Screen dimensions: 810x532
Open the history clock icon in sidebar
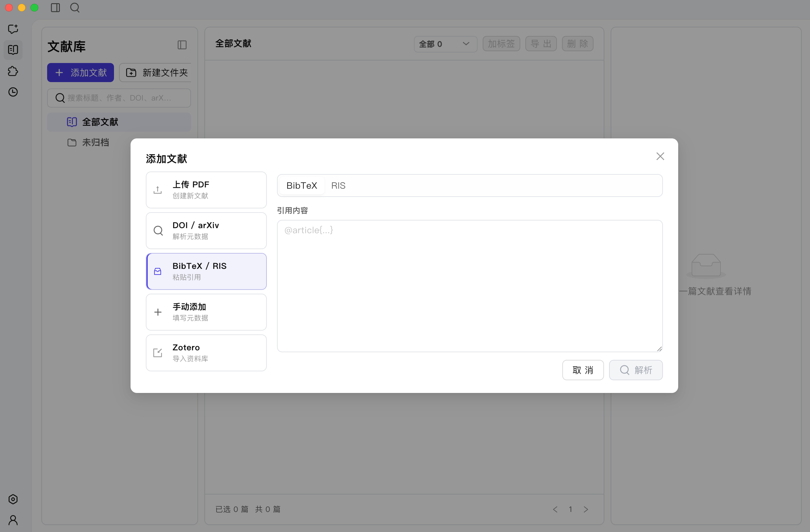point(13,92)
